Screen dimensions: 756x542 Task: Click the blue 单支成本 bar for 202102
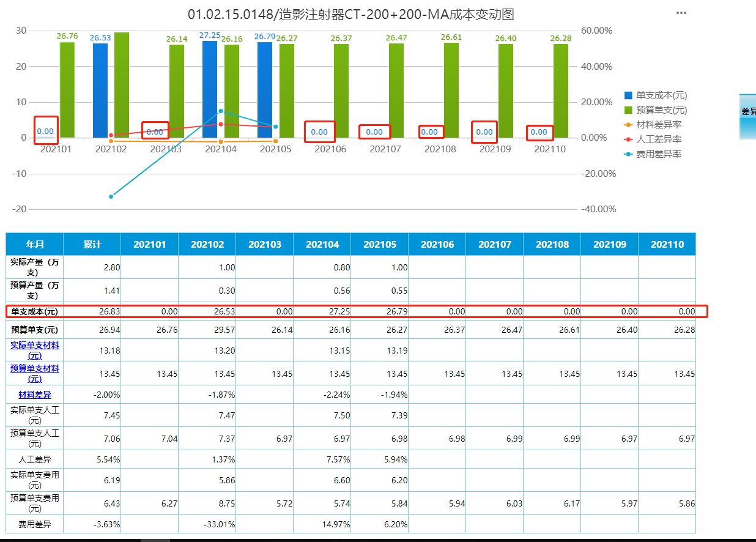100,91
